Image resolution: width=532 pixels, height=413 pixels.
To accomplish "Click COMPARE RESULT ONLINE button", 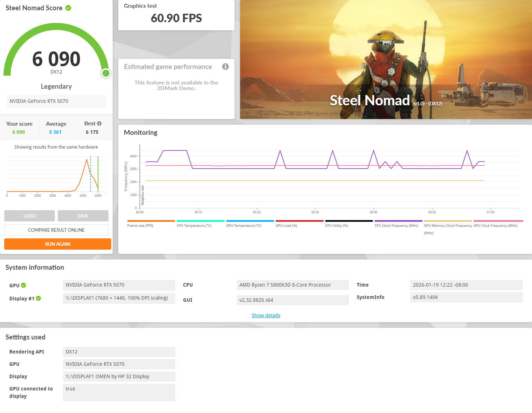I will point(56,230).
